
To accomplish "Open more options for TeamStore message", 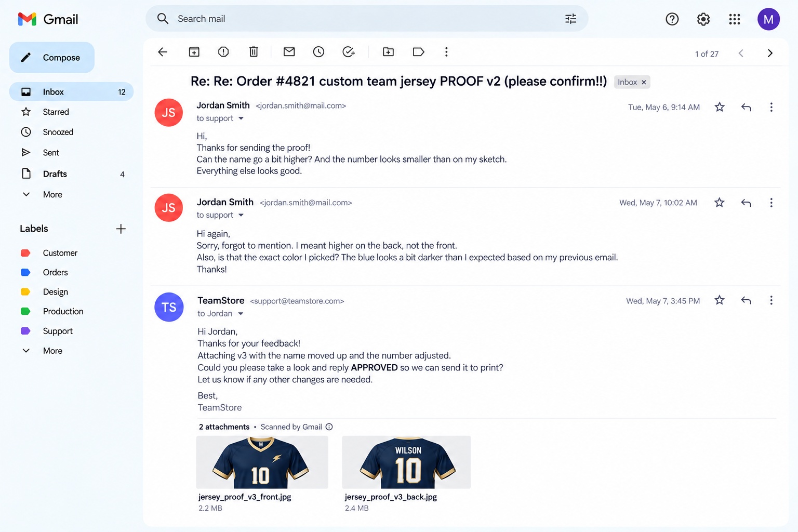I will coord(771,300).
